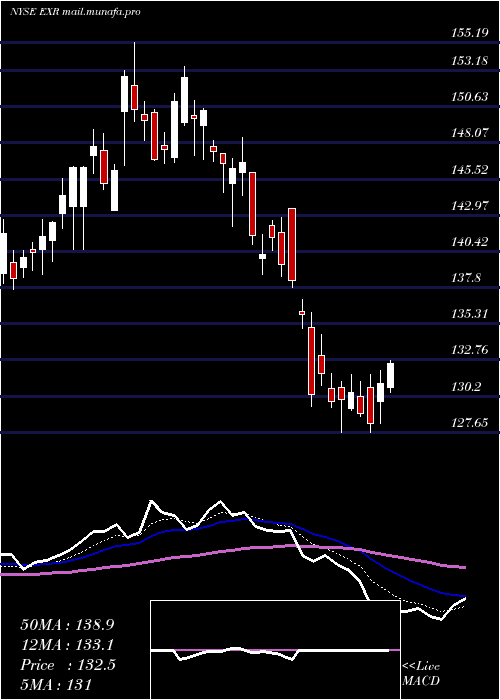This screenshot has width=500, height=700.
Task: Click inside the MACD inset chart panel
Action: click(x=275, y=650)
